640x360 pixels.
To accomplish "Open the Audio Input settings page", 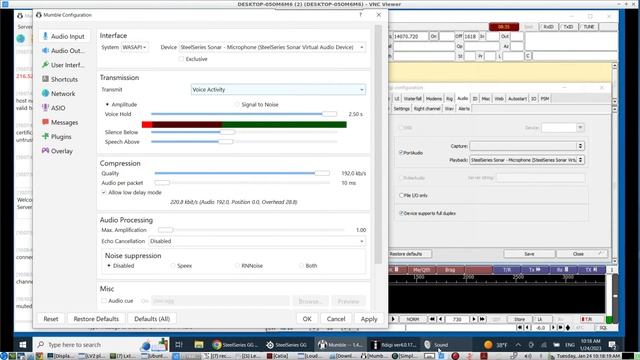I will pyautogui.click(x=64, y=36).
